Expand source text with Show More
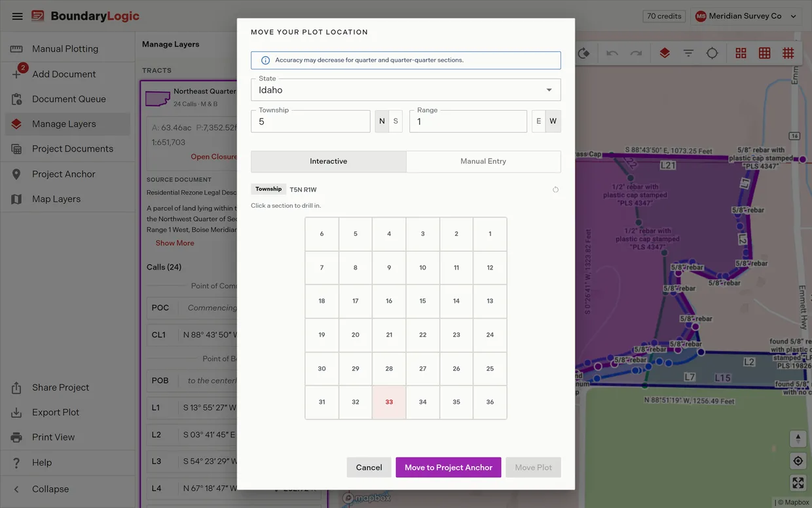 click(x=175, y=243)
